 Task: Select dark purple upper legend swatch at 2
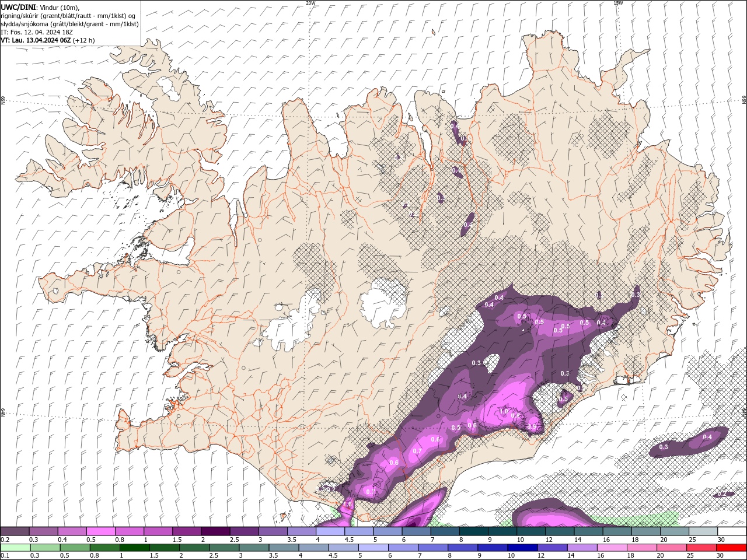(x=215, y=531)
